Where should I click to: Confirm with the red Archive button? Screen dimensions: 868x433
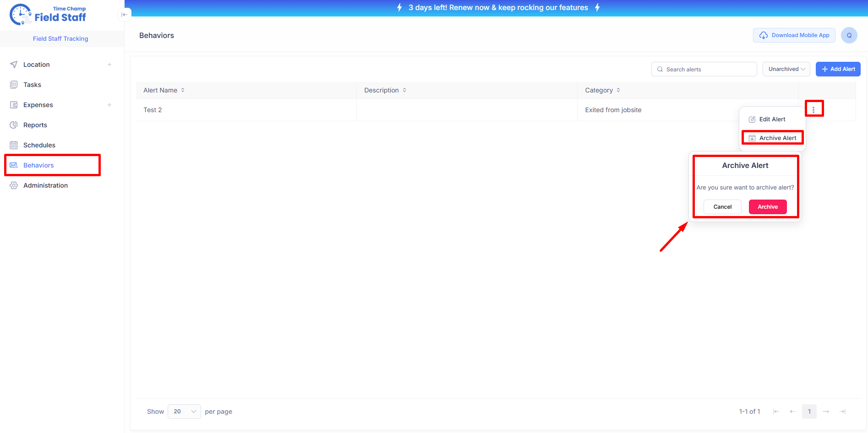768,207
